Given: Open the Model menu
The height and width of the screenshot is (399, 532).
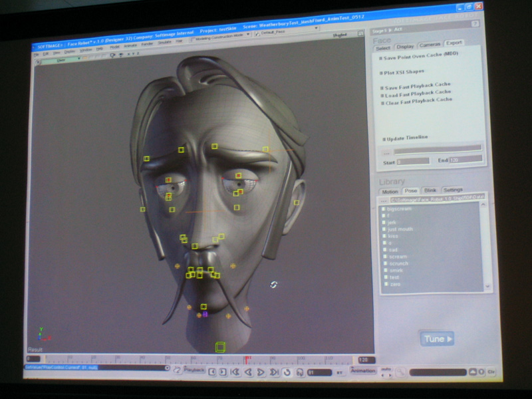Looking at the screenshot, I should (114, 47).
